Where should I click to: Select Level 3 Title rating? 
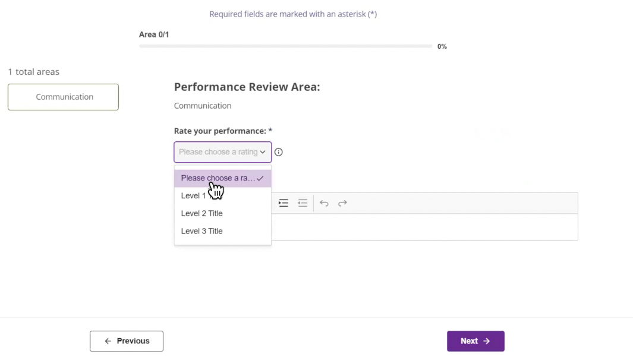pos(202,232)
